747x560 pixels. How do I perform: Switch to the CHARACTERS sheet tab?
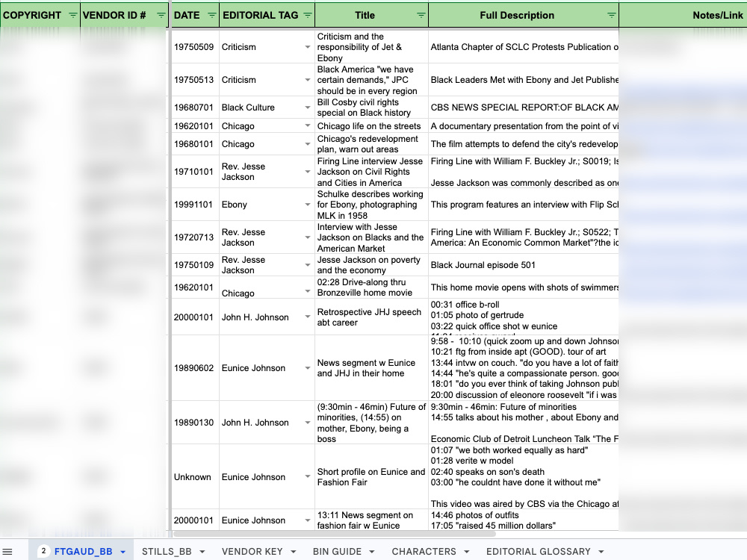coord(424,552)
